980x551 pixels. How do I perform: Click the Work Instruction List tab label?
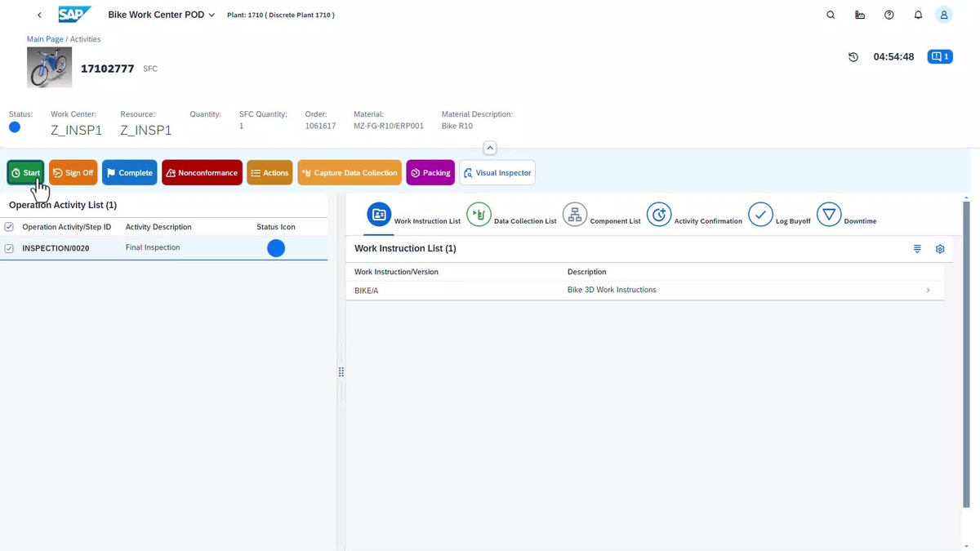427,221
